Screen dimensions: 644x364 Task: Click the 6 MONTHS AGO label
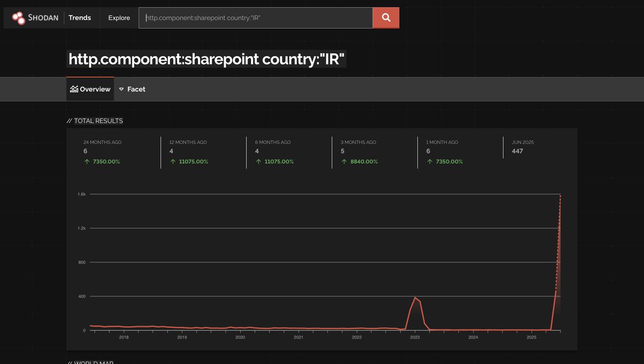[x=273, y=142]
